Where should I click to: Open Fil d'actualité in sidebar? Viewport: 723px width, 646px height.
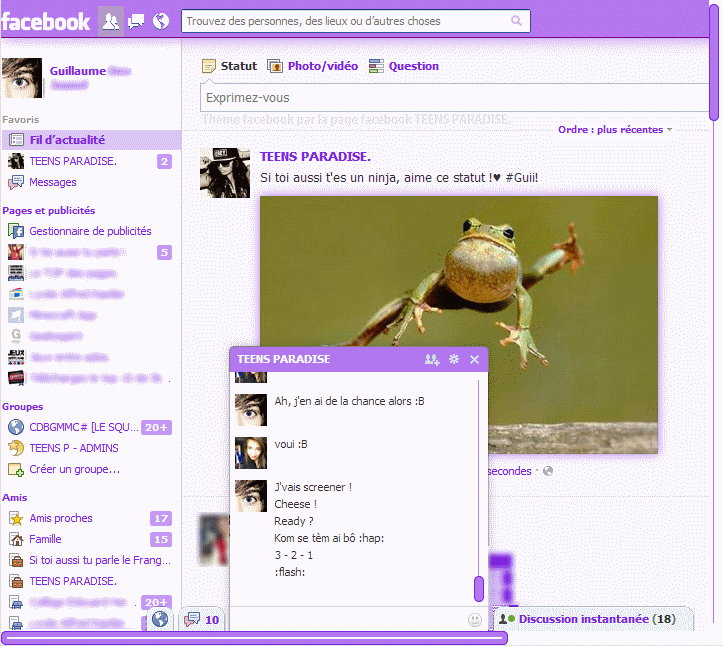click(91, 140)
